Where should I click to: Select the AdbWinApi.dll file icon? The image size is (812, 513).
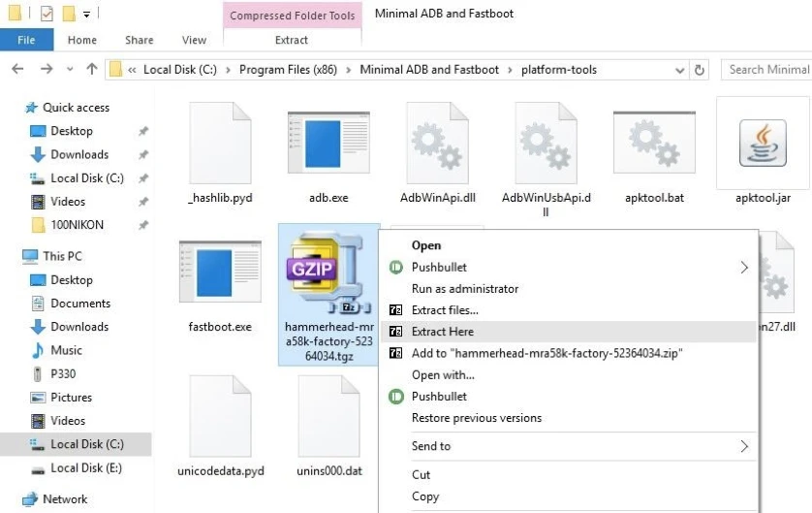click(437, 146)
